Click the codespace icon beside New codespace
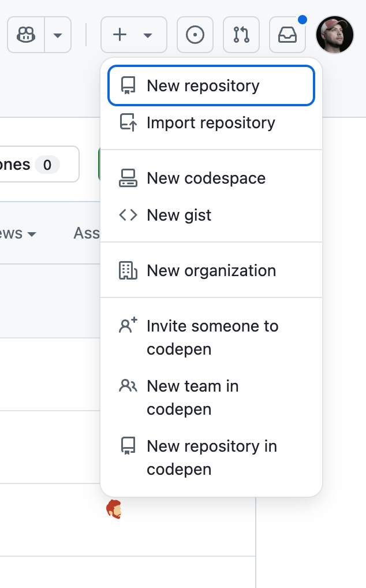 pyautogui.click(x=128, y=178)
